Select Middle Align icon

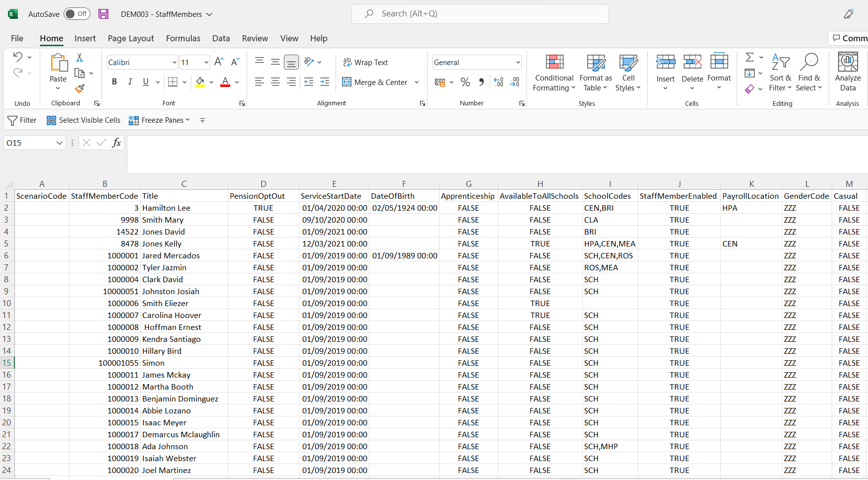[x=275, y=62]
